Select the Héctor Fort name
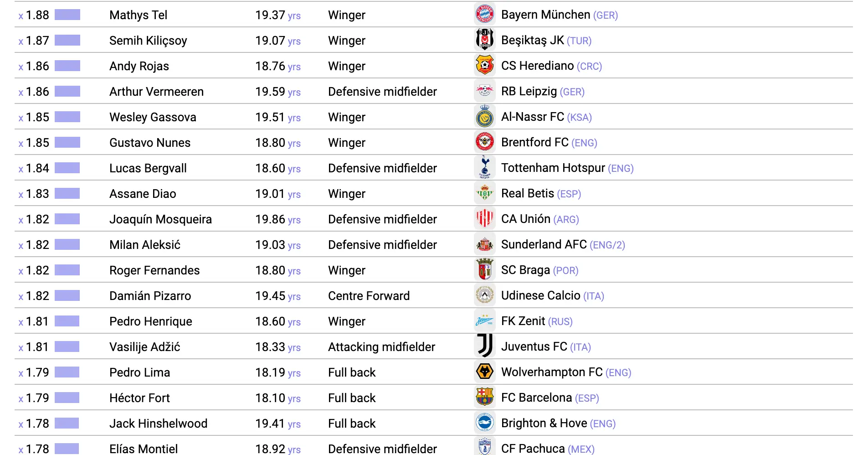The width and height of the screenshot is (868, 455). click(x=139, y=398)
